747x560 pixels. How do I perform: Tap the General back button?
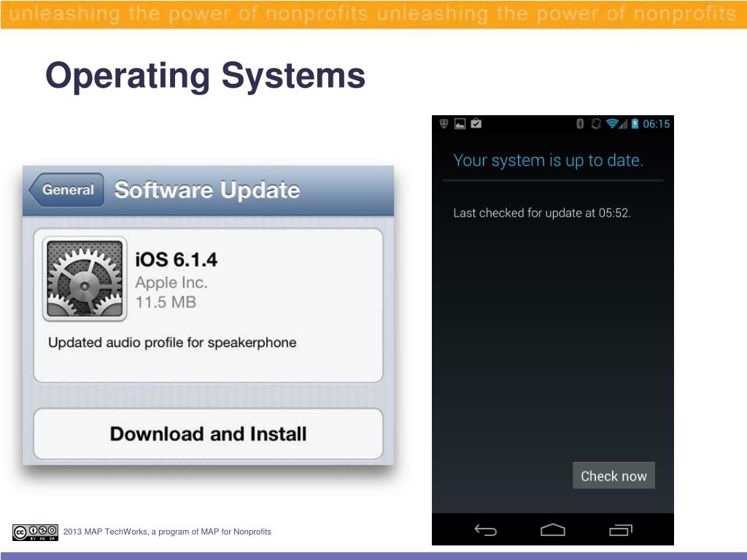(66, 190)
